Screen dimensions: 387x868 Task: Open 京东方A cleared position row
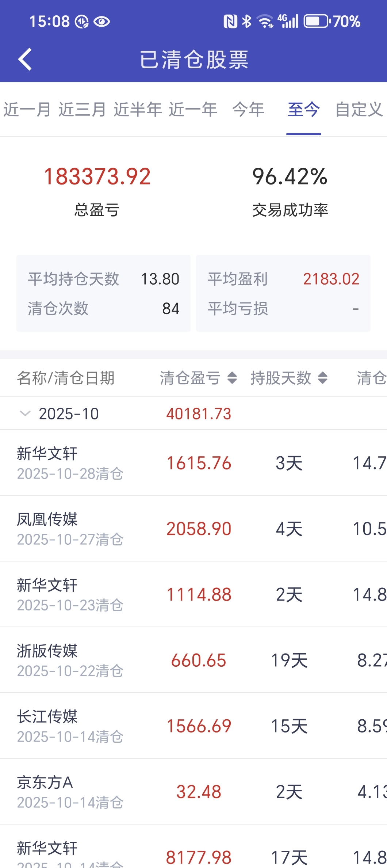193,792
